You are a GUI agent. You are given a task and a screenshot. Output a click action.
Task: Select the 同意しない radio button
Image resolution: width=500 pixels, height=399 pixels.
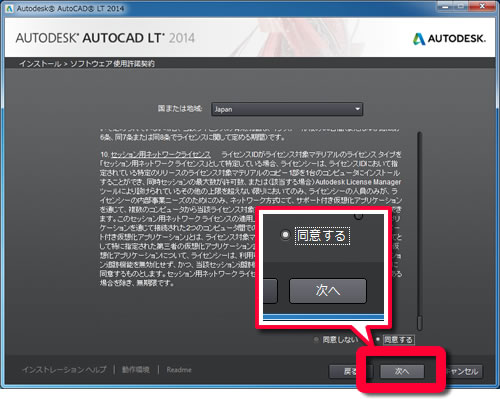[316, 340]
